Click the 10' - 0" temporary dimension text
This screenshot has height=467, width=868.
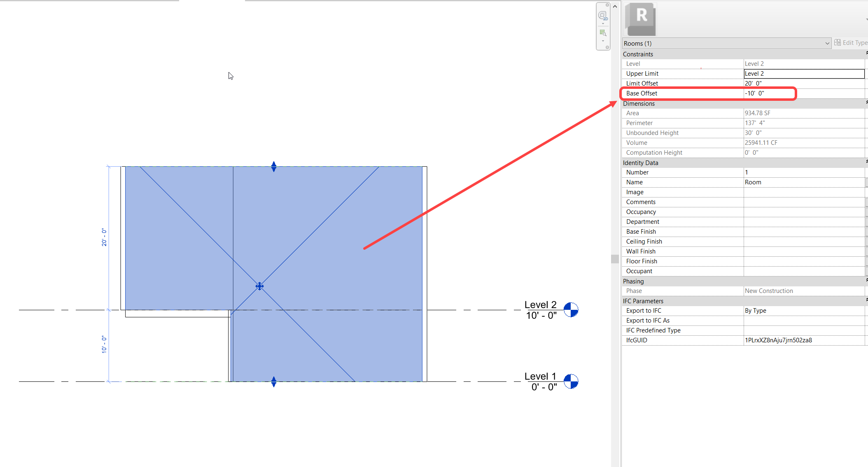(104, 344)
